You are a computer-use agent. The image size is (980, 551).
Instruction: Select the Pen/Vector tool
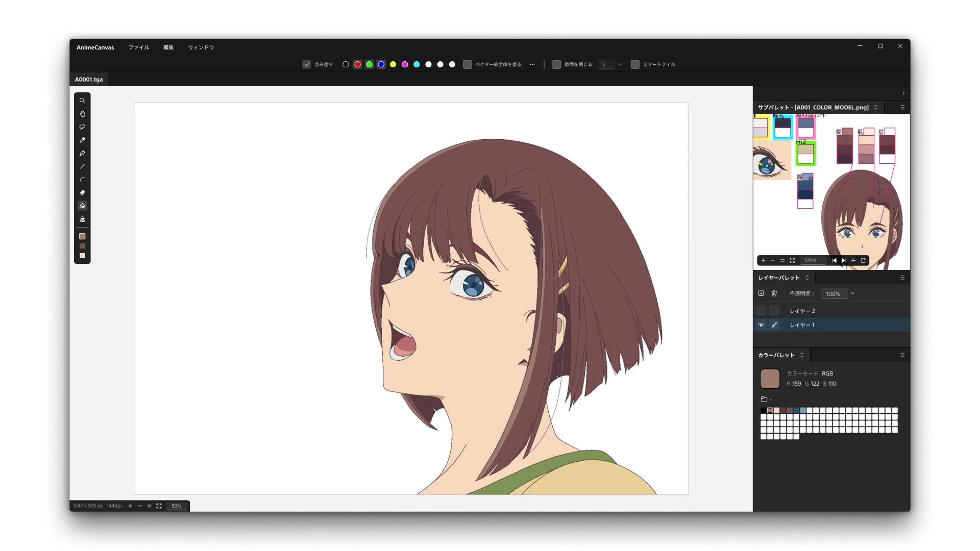[82, 153]
